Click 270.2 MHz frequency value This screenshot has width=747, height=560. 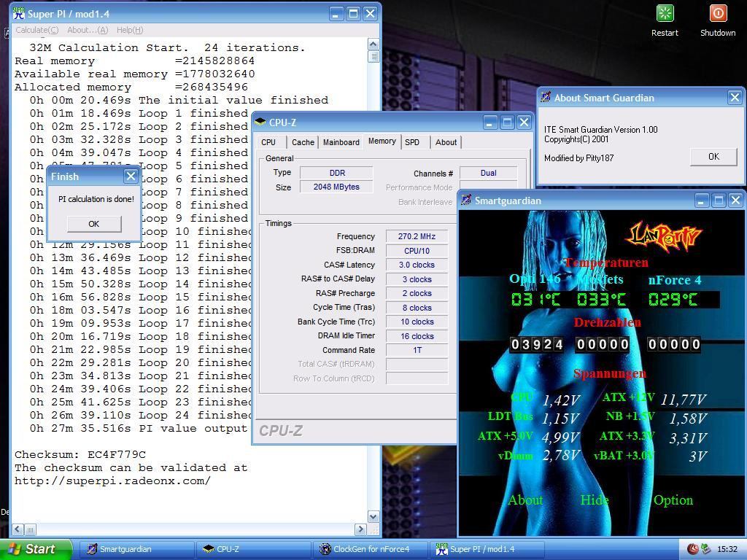tap(417, 236)
